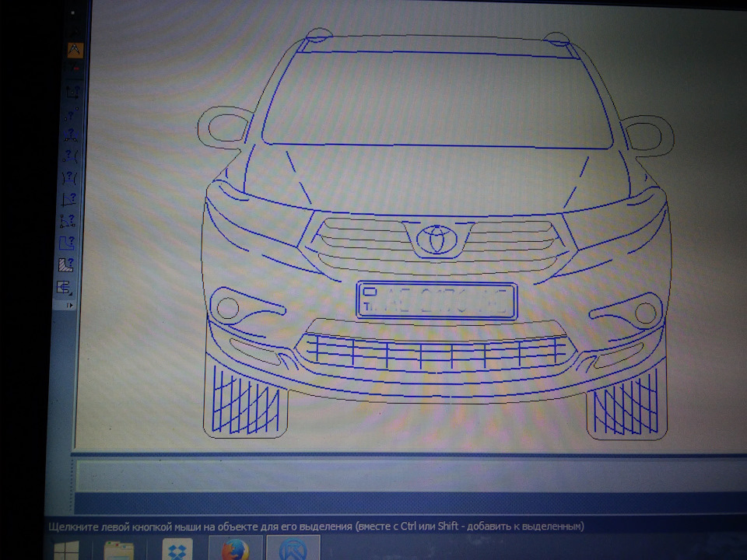Select distance between two points tool
Screen dimensions: 747x560
[72, 114]
